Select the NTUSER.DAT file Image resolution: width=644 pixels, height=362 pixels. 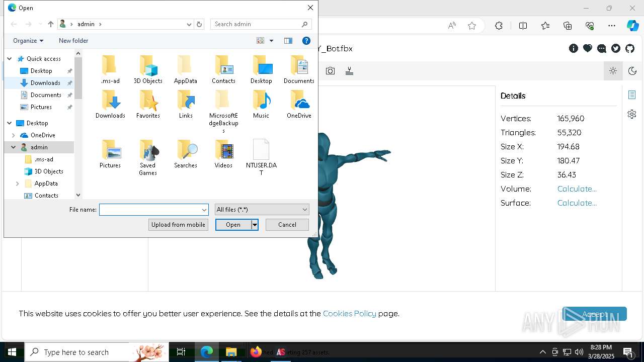[x=261, y=157]
